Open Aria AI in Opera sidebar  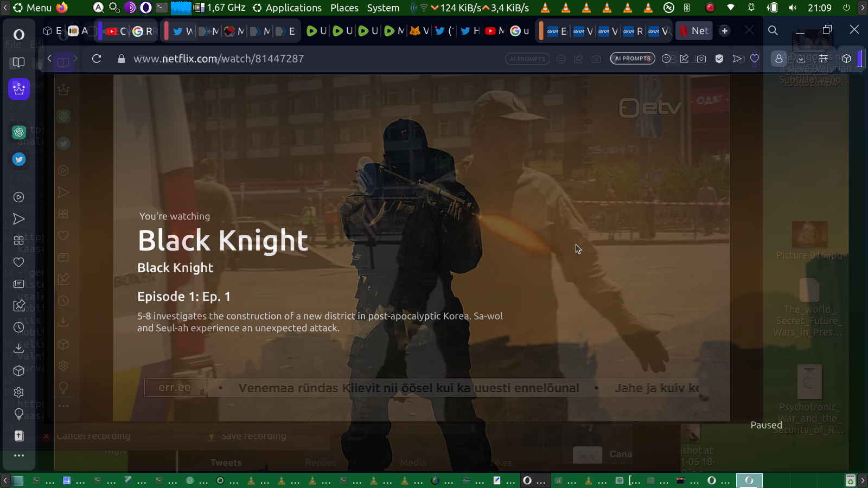pos(19,88)
